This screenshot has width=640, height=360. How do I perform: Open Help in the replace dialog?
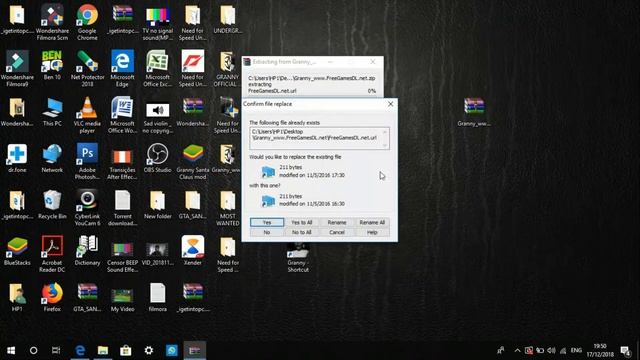(372, 232)
